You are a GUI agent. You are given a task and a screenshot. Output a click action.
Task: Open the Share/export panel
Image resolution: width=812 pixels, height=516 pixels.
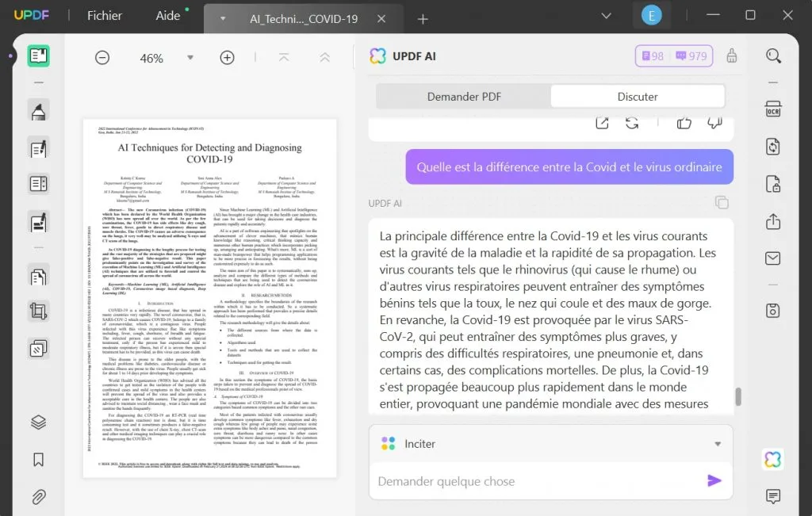click(773, 222)
